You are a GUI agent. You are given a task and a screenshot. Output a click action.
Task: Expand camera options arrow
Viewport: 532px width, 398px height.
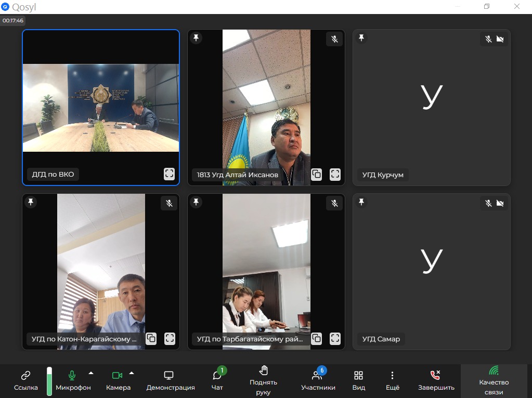pyautogui.click(x=132, y=373)
